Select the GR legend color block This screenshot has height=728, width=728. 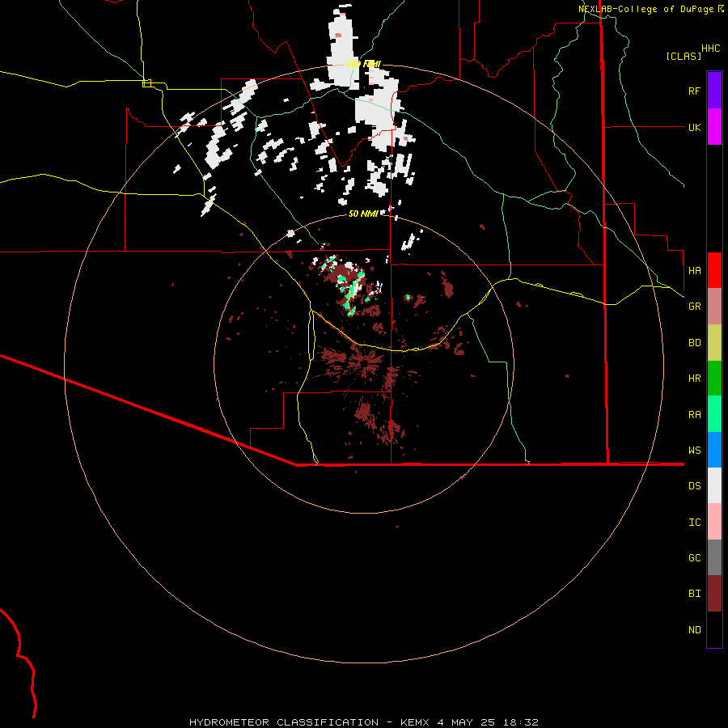[x=714, y=307]
